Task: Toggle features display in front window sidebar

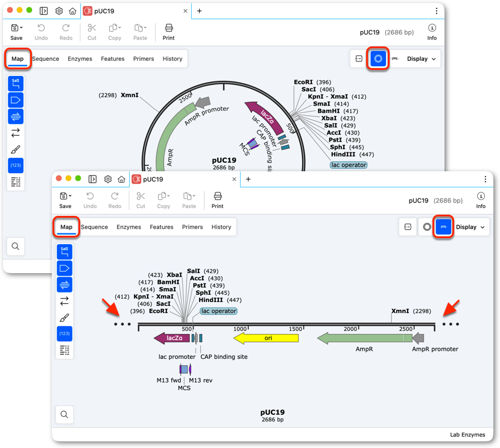Action: tap(65, 268)
